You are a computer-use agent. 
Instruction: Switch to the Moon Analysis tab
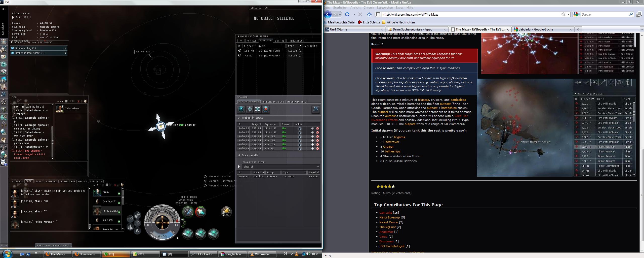click(297, 102)
